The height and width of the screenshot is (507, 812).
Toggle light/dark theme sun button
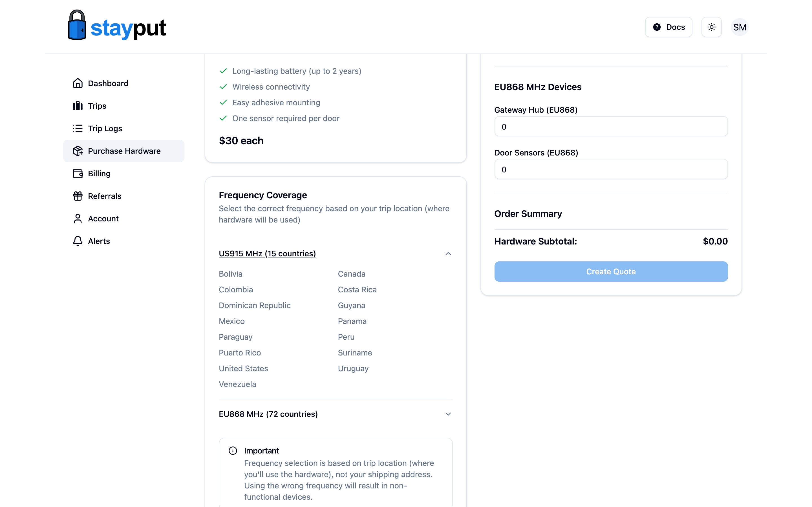[x=711, y=27]
